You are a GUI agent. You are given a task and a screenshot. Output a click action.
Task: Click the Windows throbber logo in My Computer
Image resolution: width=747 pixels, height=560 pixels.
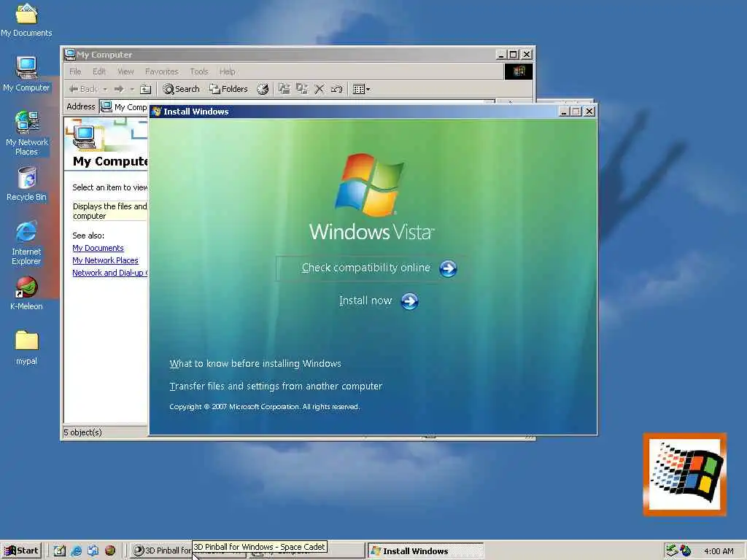(x=519, y=71)
